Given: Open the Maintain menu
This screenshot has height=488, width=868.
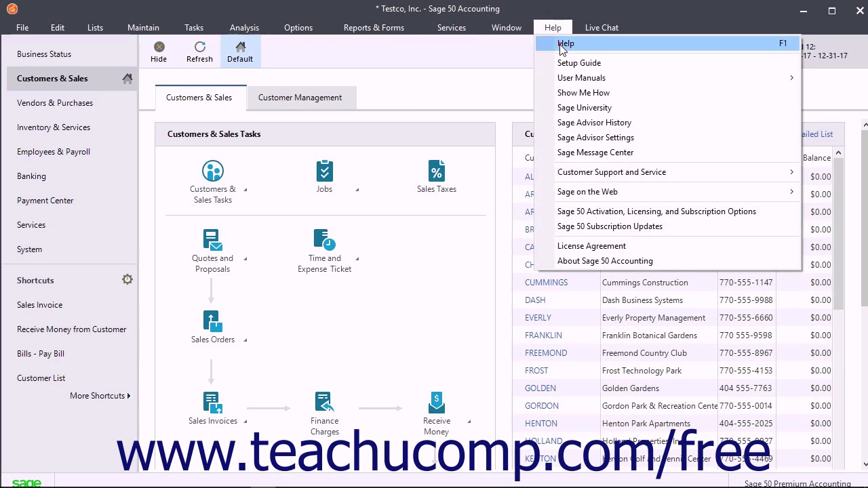Looking at the screenshot, I should 143,28.
